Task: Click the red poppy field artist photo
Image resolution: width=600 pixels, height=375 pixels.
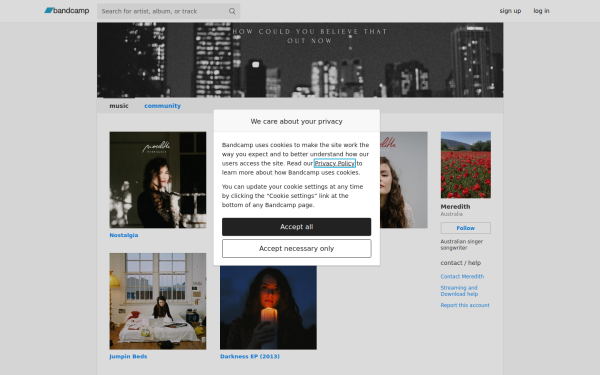Action: [466, 165]
